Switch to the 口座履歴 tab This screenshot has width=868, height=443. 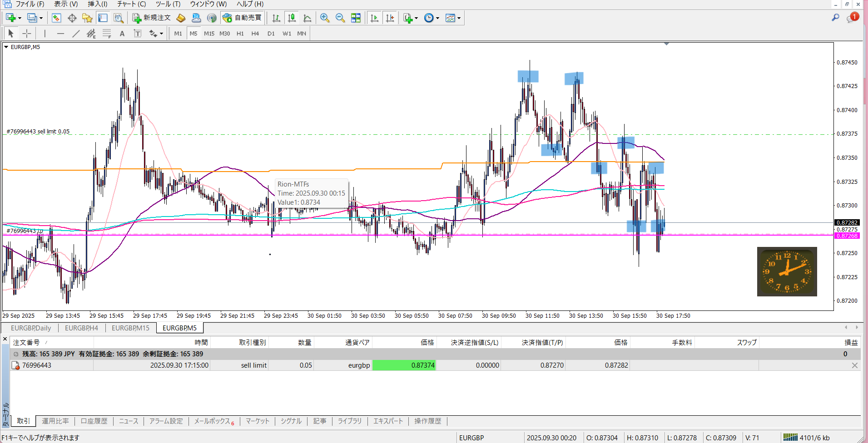point(94,421)
